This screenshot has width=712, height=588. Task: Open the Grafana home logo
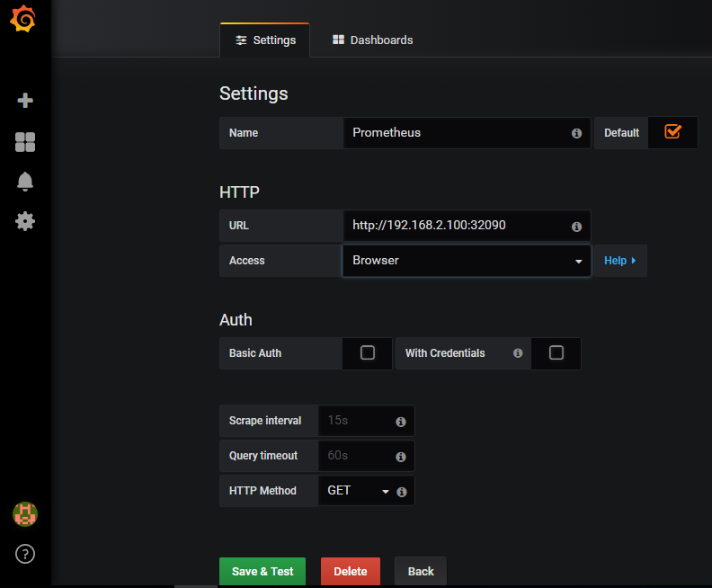point(22,19)
